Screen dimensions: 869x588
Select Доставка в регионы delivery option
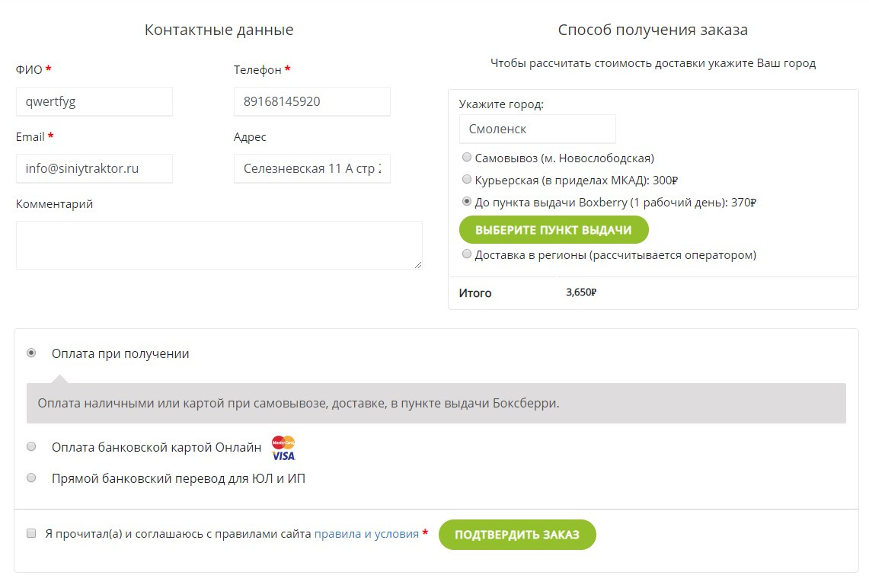(x=467, y=254)
